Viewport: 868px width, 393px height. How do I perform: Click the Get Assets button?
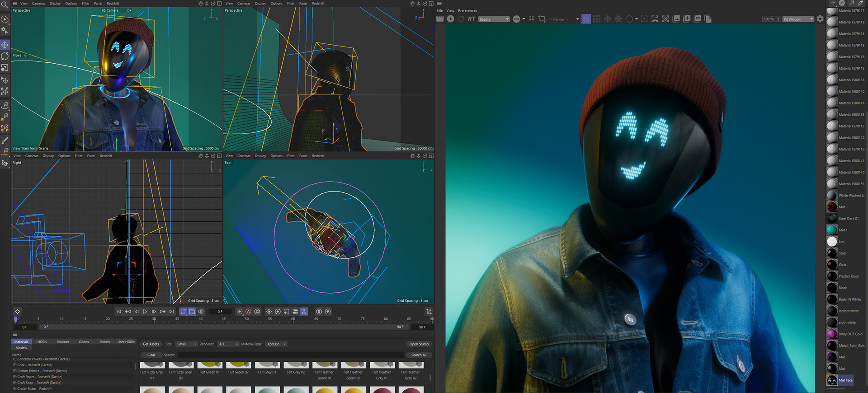[151, 344]
